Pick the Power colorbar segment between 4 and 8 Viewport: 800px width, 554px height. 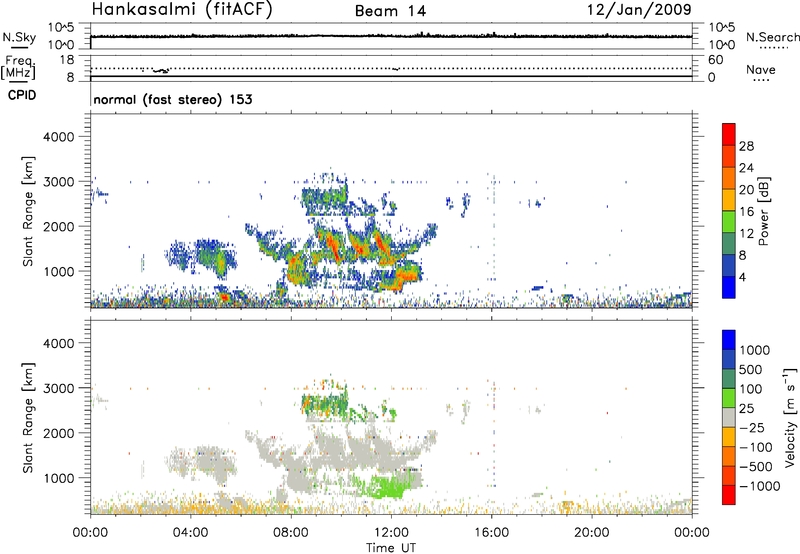click(x=729, y=266)
